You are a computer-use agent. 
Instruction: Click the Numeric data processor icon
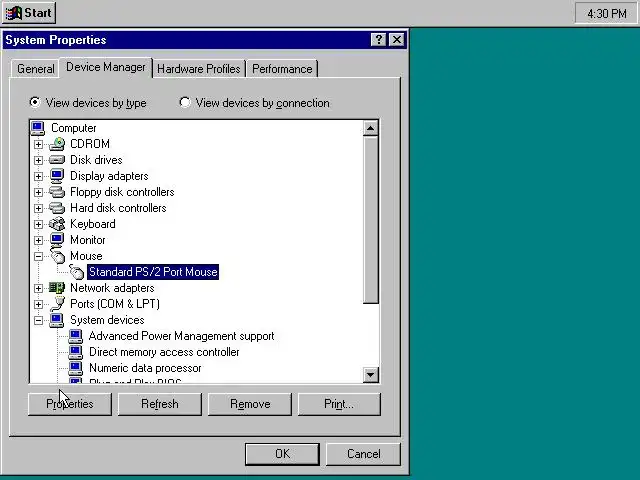tap(76, 368)
